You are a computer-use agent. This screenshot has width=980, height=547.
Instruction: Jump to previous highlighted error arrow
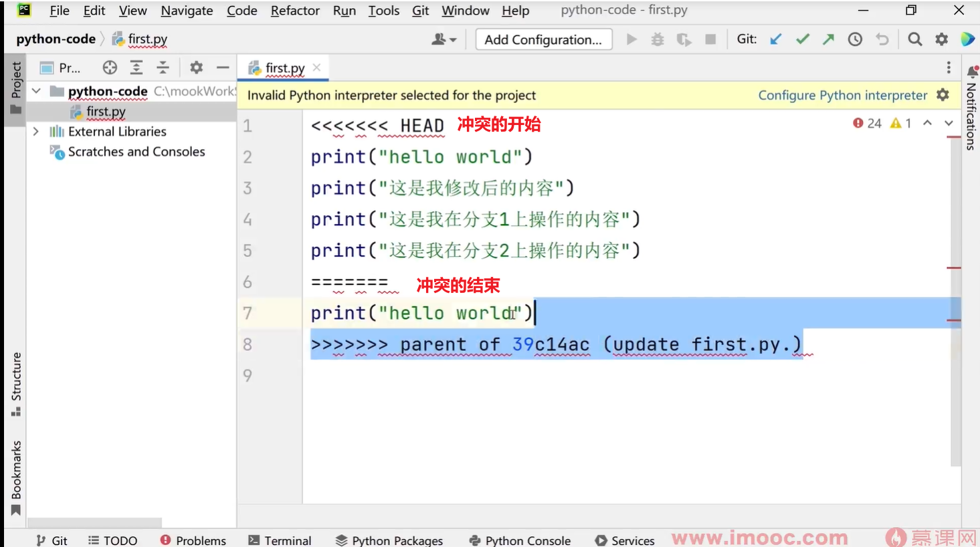[927, 123]
